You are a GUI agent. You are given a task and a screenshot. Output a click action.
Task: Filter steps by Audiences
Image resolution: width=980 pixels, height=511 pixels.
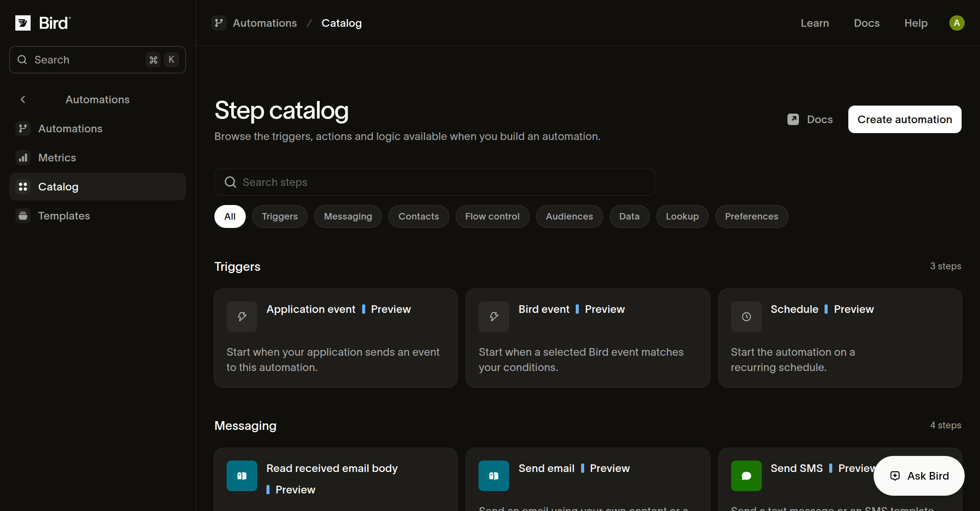coord(570,216)
